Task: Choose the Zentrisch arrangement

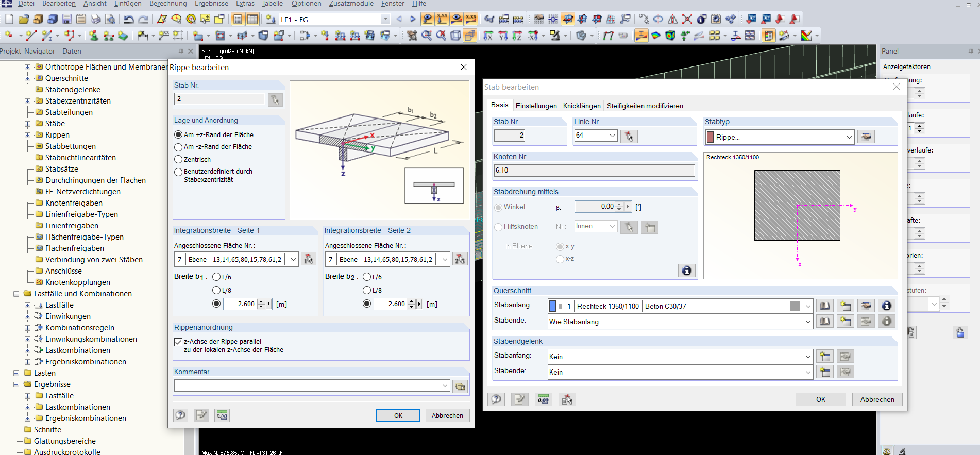Action: pos(178,160)
